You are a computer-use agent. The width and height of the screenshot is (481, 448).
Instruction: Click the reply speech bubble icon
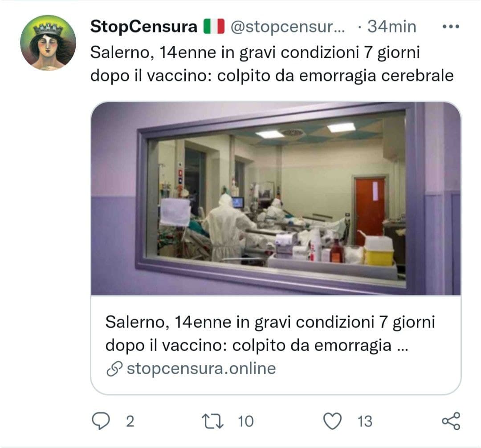[x=101, y=421]
